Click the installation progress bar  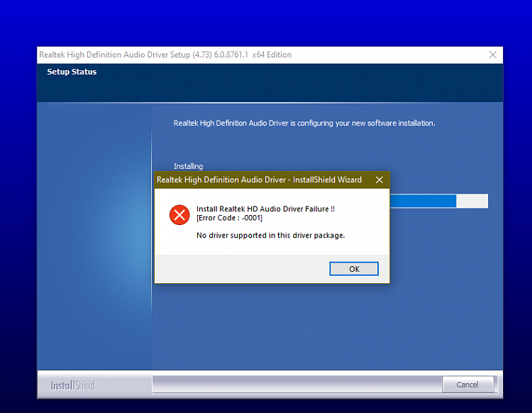point(438,201)
